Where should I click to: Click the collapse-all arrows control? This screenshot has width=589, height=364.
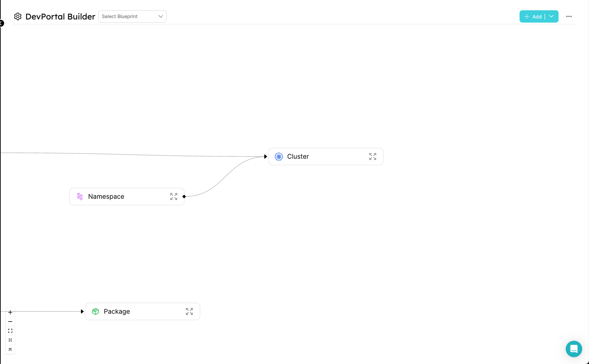pyautogui.click(x=10, y=349)
